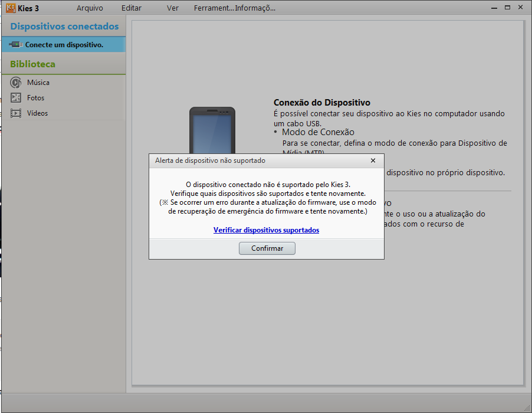532x413 pixels.
Task: Click the Vídeos film icon
Action: pyautogui.click(x=15, y=113)
